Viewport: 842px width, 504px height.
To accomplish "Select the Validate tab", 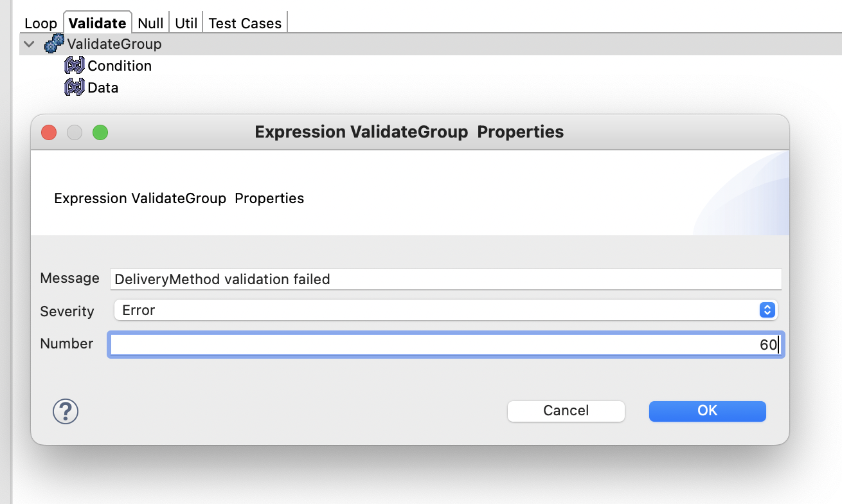I will coord(97,23).
